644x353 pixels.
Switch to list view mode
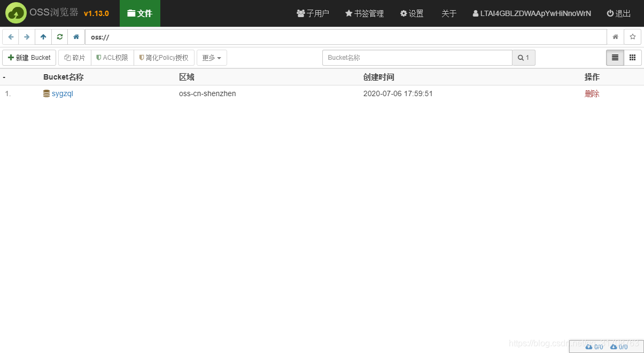point(615,57)
